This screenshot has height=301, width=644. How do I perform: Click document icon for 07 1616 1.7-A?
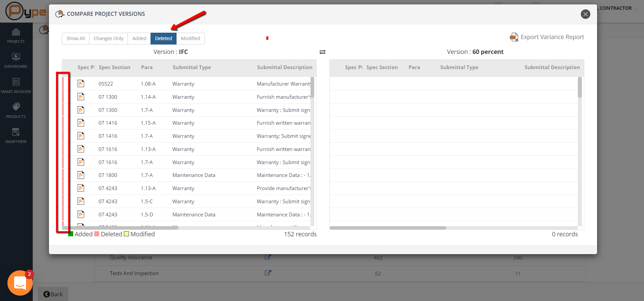(81, 162)
